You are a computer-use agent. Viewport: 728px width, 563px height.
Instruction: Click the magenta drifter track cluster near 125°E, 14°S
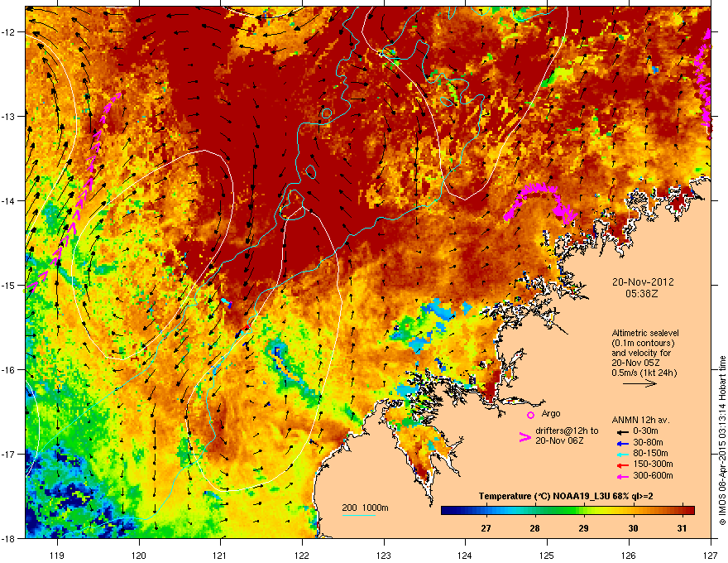(x=541, y=204)
